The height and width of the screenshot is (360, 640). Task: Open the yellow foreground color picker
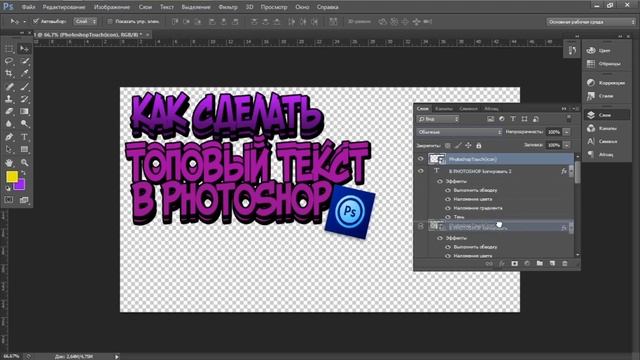click(x=12, y=176)
